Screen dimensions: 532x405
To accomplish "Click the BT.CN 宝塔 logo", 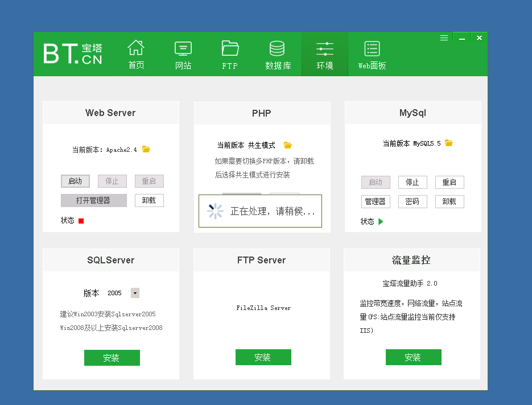I will click(x=73, y=53).
